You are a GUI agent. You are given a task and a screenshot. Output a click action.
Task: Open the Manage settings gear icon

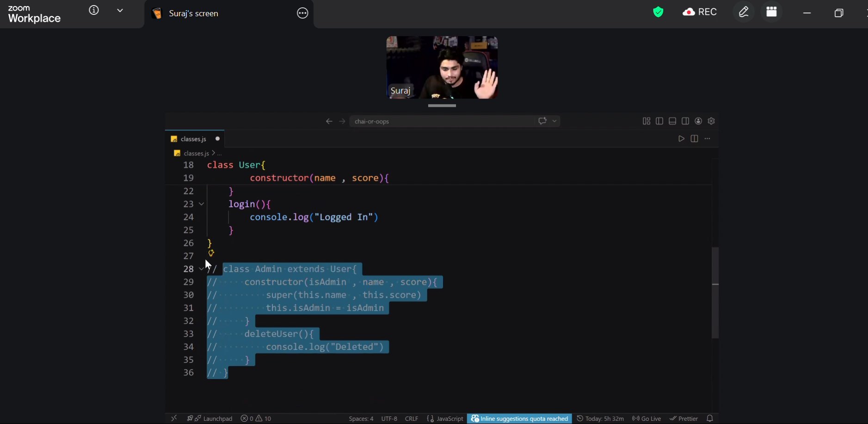(x=711, y=121)
